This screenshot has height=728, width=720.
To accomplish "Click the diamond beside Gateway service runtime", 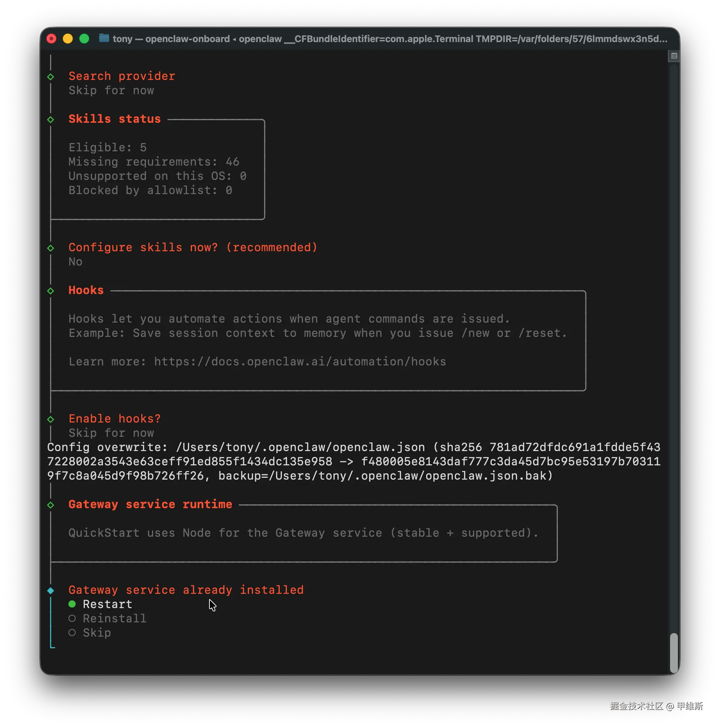I will [x=51, y=505].
